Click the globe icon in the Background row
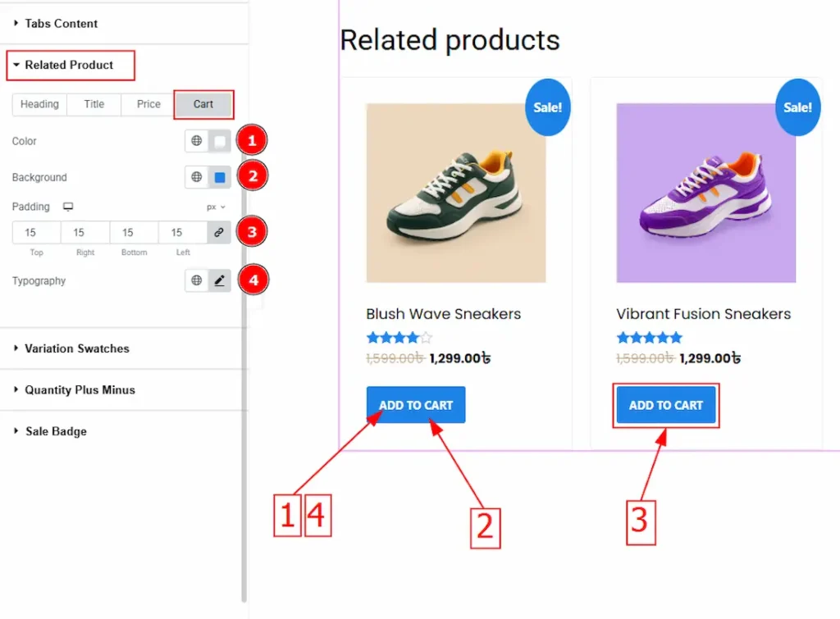This screenshot has width=840, height=619. 197,177
